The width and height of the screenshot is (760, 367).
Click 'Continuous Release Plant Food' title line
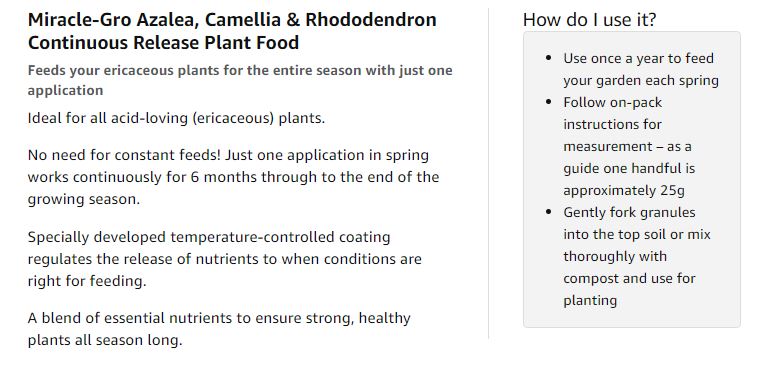click(163, 43)
